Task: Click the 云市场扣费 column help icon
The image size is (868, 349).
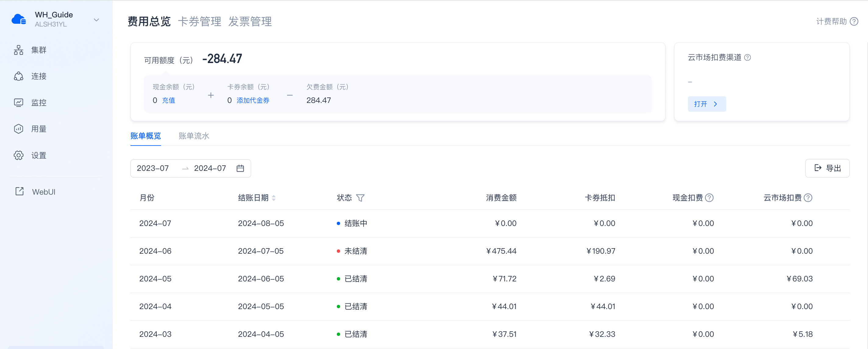Action: pos(808,198)
